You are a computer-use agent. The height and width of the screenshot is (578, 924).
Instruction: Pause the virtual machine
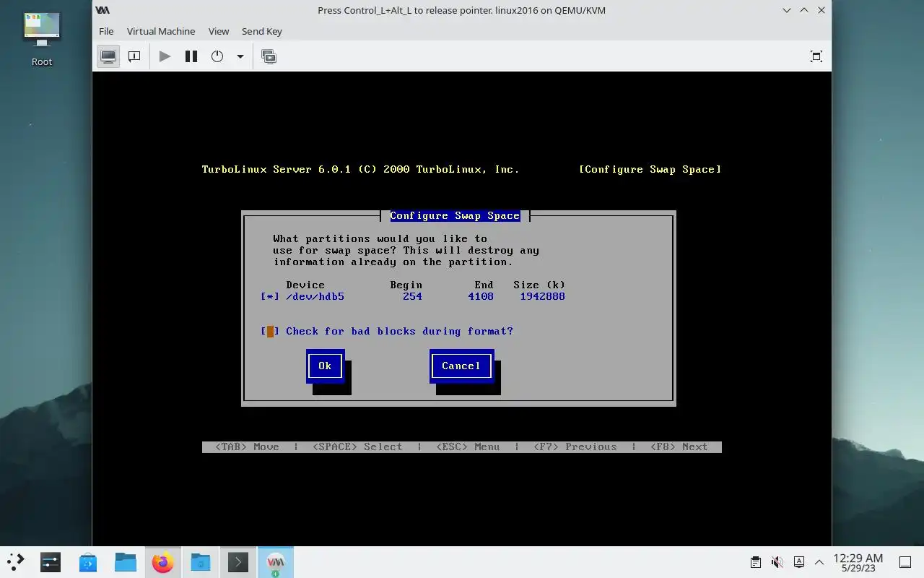[191, 56]
